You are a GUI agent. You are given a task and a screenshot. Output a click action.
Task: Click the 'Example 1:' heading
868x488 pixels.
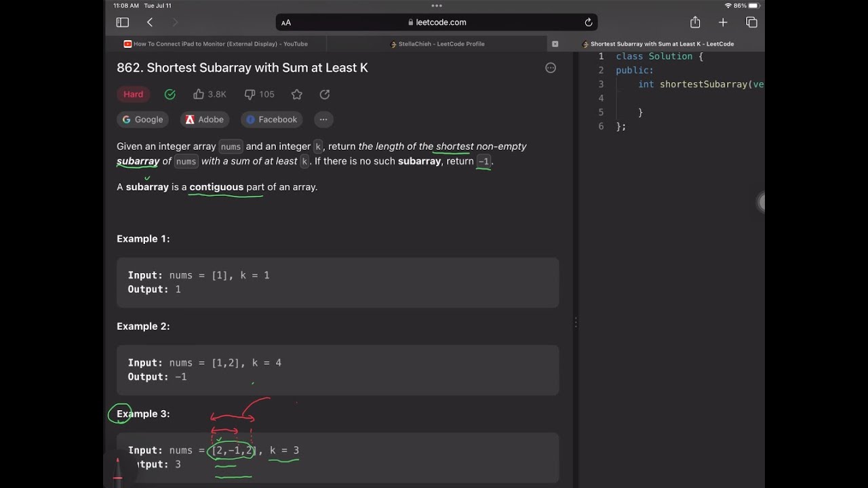point(143,239)
